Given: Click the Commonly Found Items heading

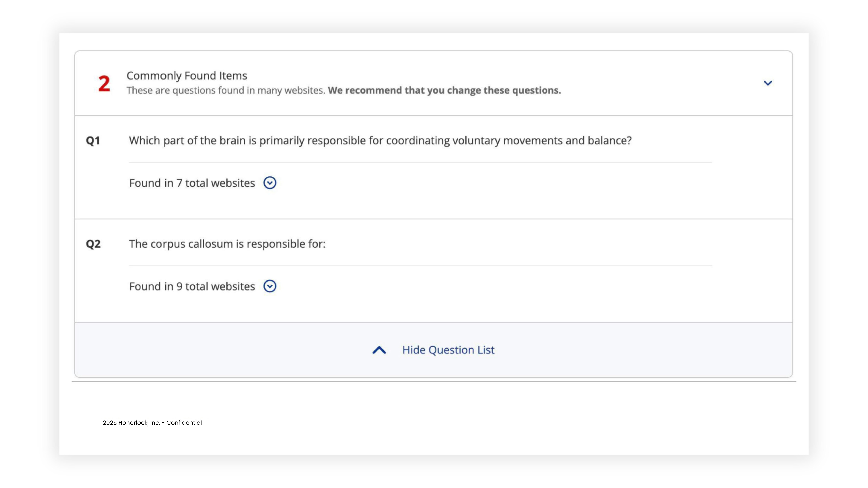Looking at the screenshot, I should pyautogui.click(x=187, y=76).
